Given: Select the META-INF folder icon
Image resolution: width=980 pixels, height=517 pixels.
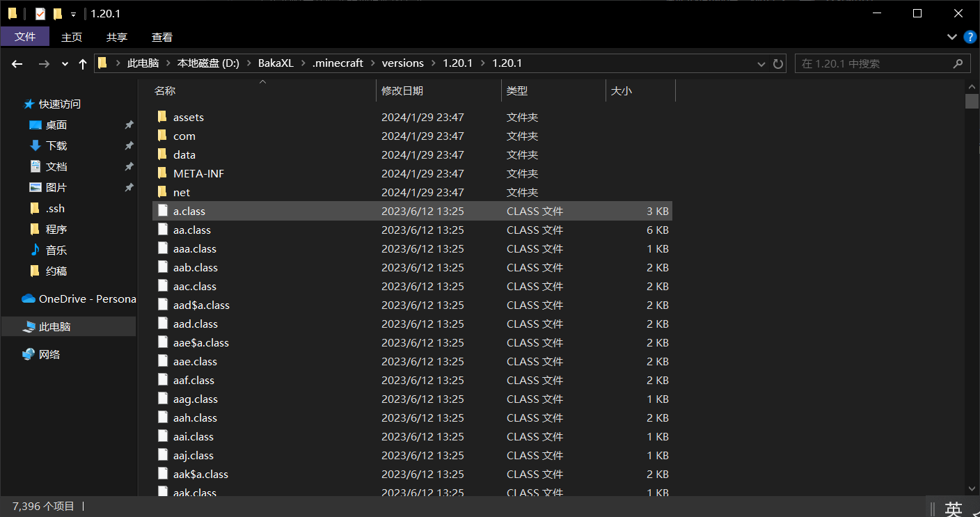Looking at the screenshot, I should click(x=162, y=173).
